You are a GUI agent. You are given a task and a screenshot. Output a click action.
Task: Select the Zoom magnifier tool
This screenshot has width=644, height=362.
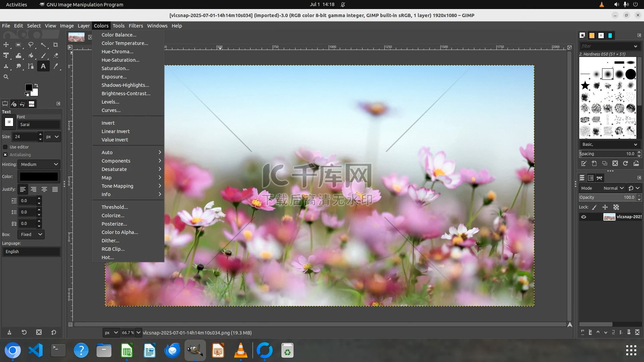(x=6, y=77)
